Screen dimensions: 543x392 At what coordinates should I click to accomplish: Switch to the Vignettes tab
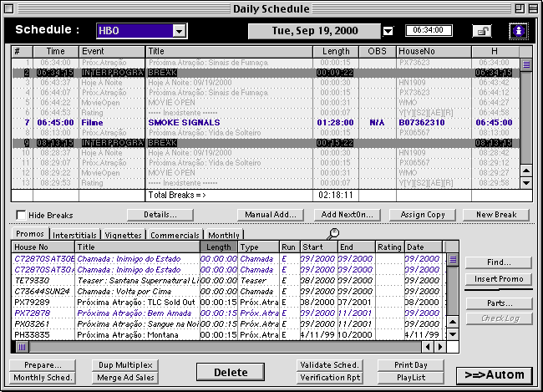(124, 235)
